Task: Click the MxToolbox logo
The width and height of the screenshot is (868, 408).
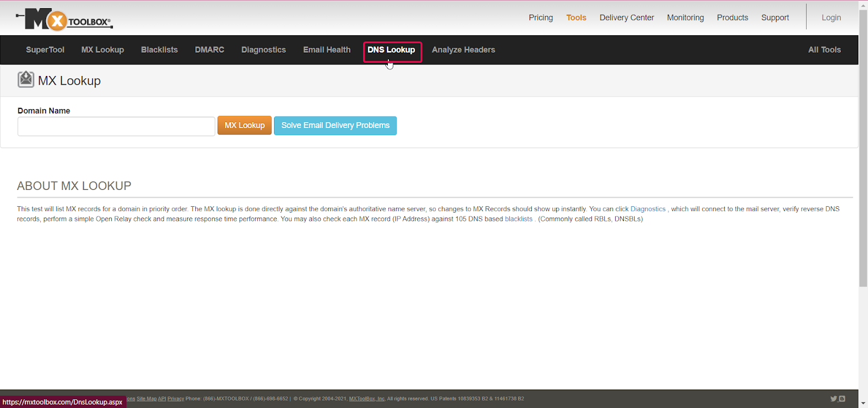Action: (x=64, y=20)
